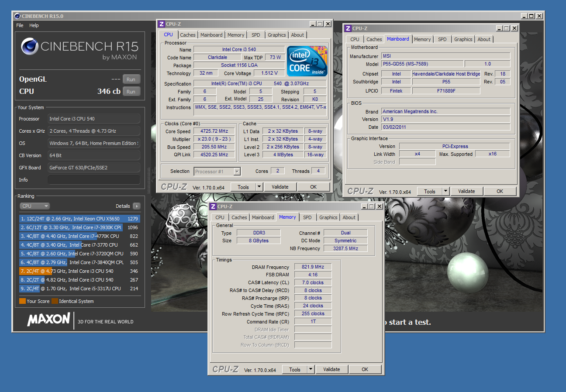Viewport: 566px width, 392px height.
Task: Click Core Speed value 4725.72 MHz
Action: 214,131
